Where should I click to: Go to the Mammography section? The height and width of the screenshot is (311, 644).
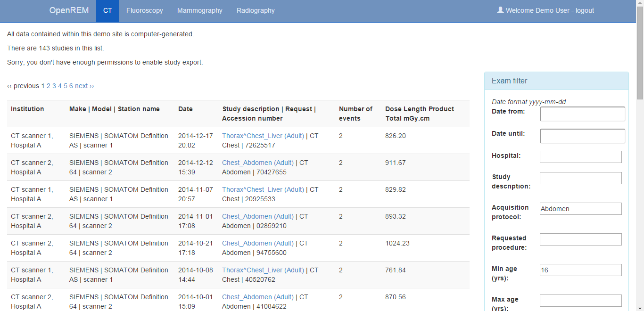pyautogui.click(x=199, y=11)
